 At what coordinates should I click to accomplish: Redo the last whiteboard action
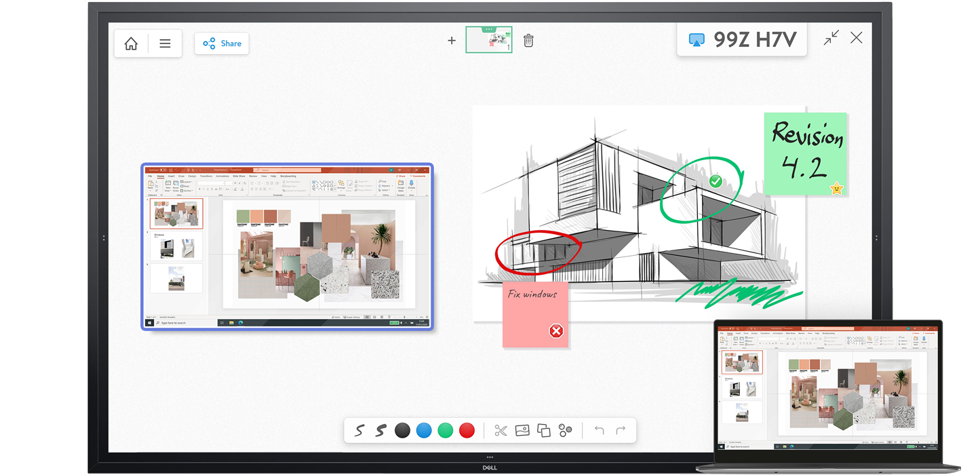[619, 430]
